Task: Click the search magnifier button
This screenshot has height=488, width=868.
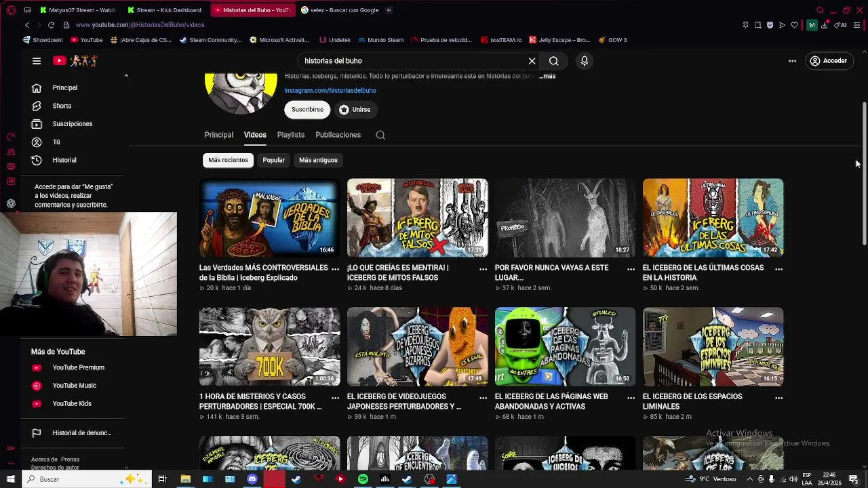Action: (x=554, y=61)
